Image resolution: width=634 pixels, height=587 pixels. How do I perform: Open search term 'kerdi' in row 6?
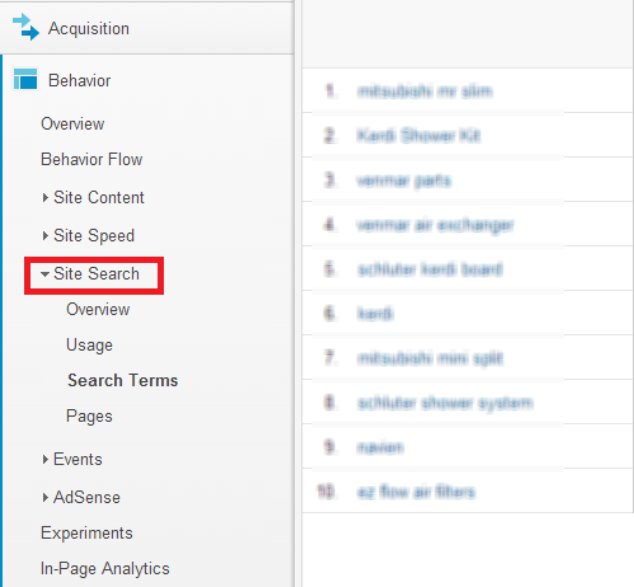[x=375, y=314]
